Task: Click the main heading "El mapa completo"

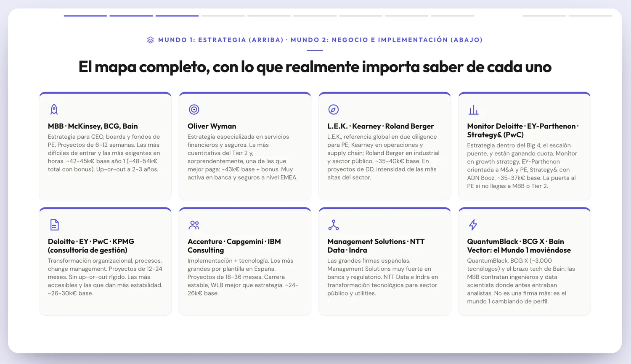Action: pos(315,67)
